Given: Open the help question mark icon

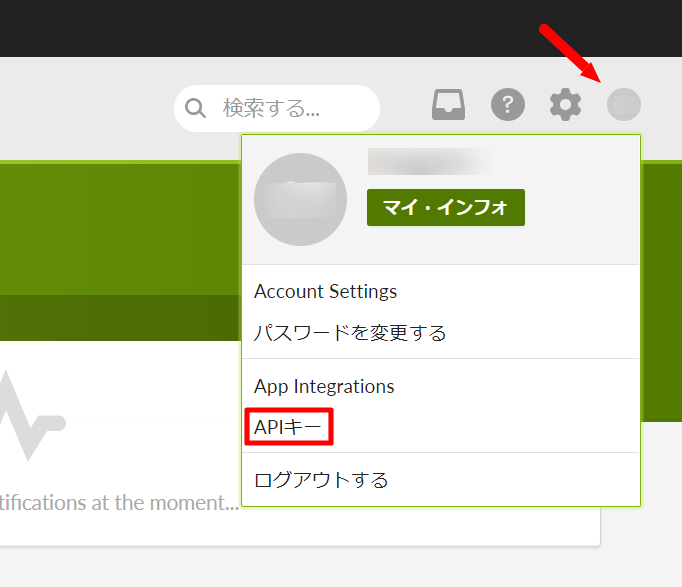Looking at the screenshot, I should pyautogui.click(x=508, y=104).
